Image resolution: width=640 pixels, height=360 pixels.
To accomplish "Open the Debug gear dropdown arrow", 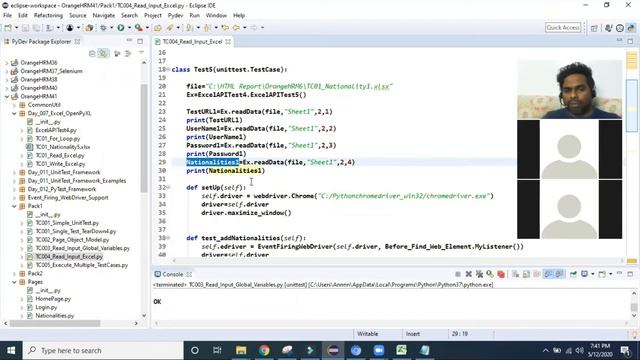I will (111, 28).
